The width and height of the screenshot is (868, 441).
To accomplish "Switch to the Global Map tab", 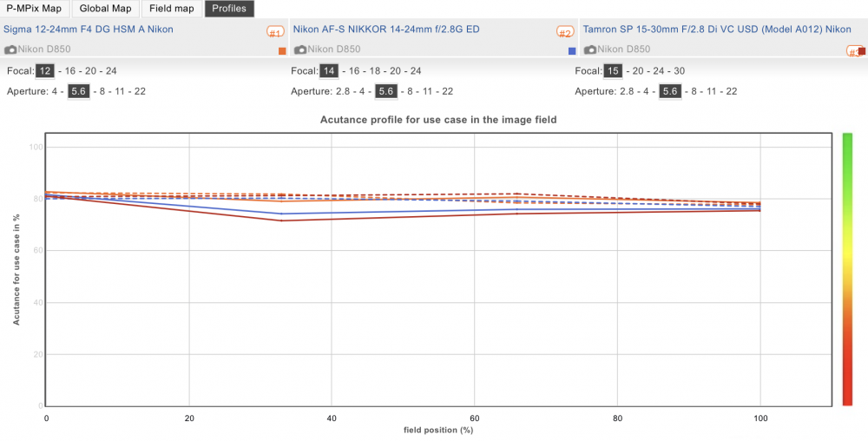I will click(x=105, y=9).
